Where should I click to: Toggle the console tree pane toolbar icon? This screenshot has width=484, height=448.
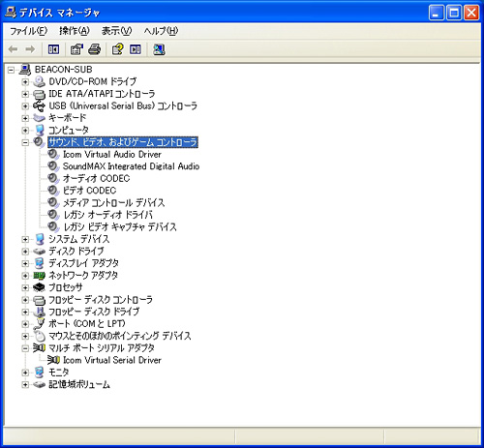tap(53, 49)
